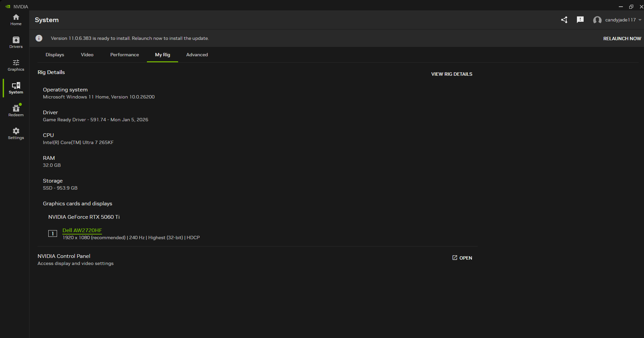Image resolution: width=644 pixels, height=338 pixels.
Task: Switch to the Video tab
Action: [x=87, y=55]
